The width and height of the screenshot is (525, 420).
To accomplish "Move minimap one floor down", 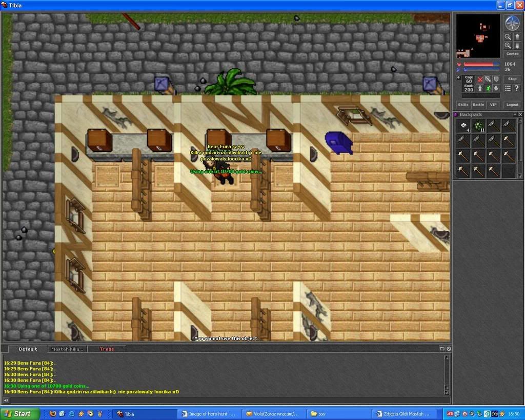I will coord(517,46).
